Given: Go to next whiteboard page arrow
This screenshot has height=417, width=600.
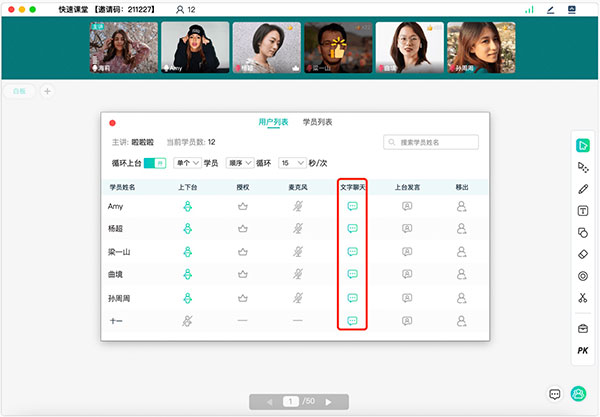Looking at the screenshot, I should (329, 401).
